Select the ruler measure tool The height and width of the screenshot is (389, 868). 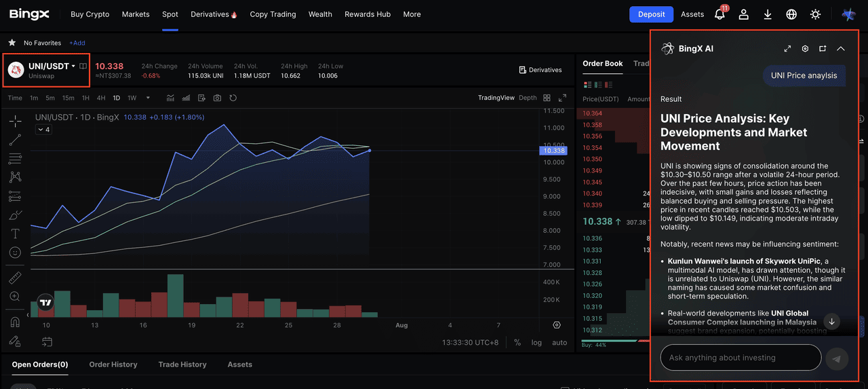[15, 278]
